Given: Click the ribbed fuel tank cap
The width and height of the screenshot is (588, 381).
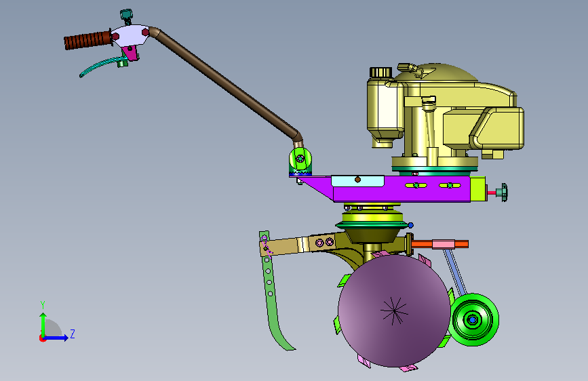Looking at the screenshot, I should pos(380,72).
